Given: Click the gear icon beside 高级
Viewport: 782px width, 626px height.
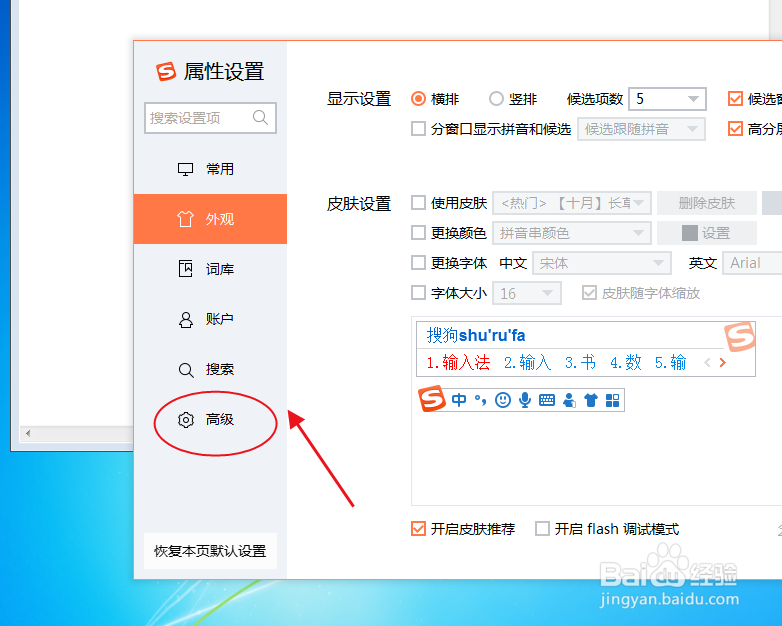Looking at the screenshot, I should 186,419.
